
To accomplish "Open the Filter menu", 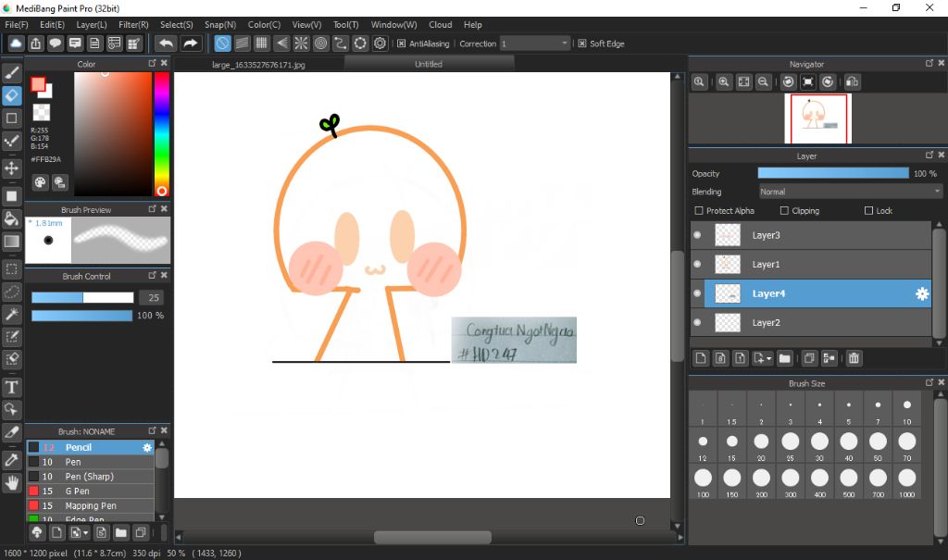I will pos(133,25).
